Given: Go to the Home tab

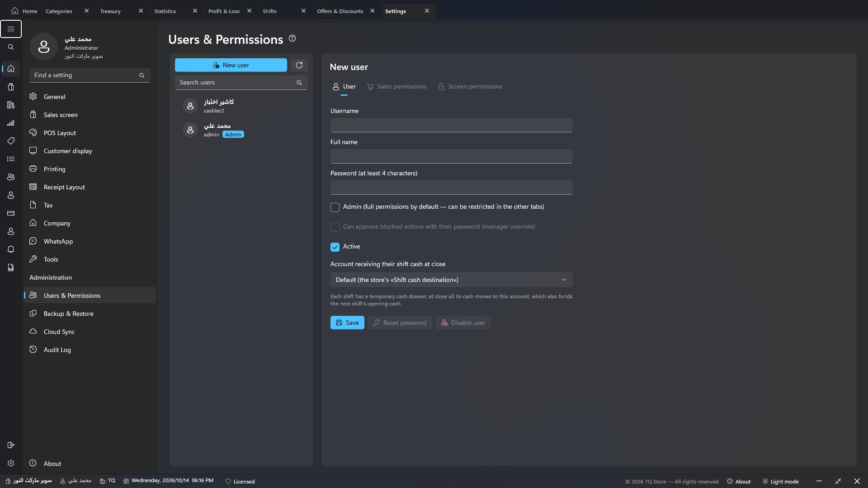Looking at the screenshot, I should 24,11.
